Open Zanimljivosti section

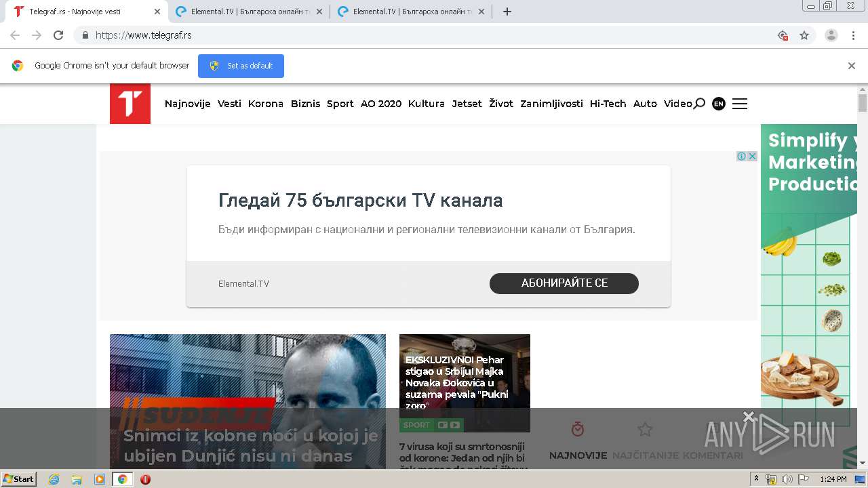point(551,104)
